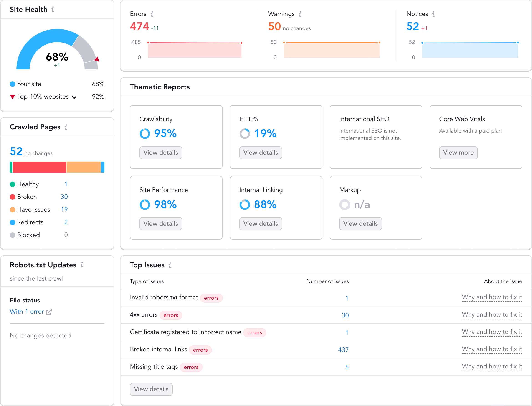
Task: Click the 50 Warnings total
Action: pos(274,26)
